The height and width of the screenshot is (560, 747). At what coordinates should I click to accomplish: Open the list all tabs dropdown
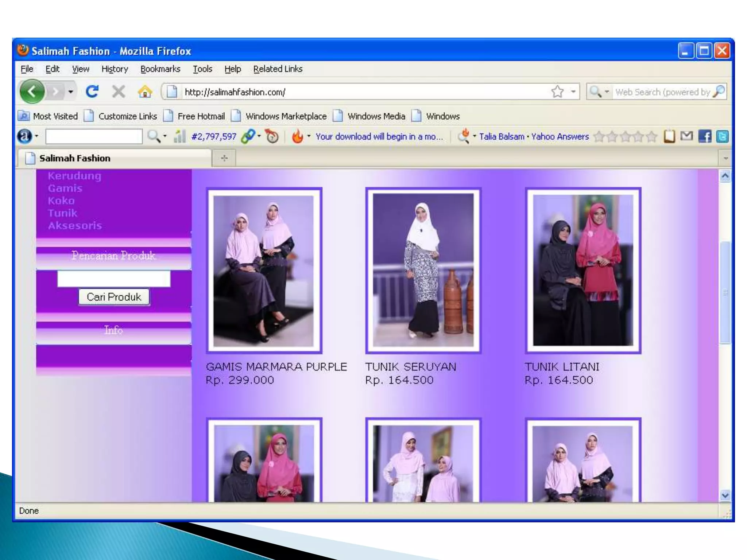pos(725,158)
